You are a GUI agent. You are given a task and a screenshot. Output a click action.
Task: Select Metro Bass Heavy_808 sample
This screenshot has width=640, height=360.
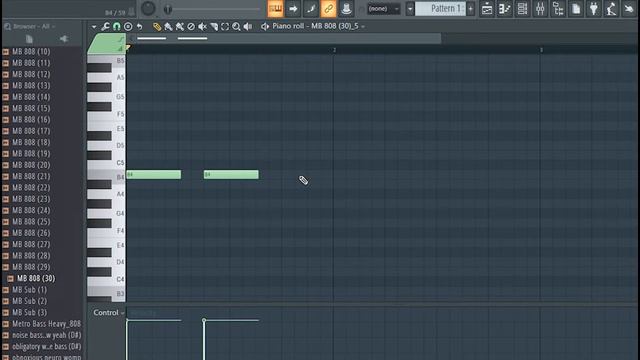tap(46, 324)
